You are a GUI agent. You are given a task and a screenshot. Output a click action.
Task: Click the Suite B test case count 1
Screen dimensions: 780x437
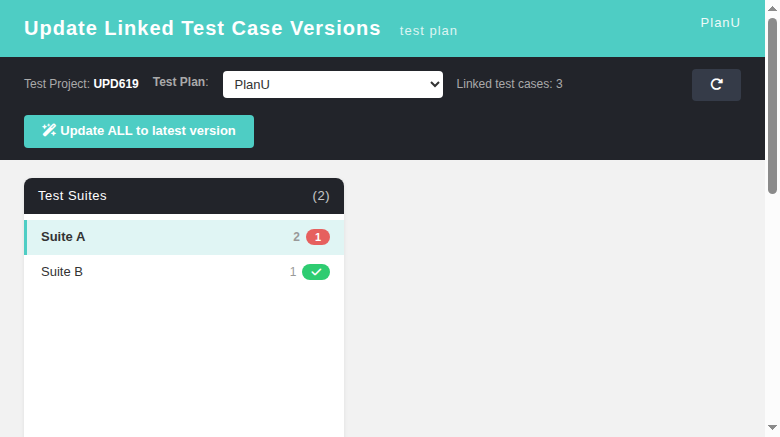click(293, 272)
